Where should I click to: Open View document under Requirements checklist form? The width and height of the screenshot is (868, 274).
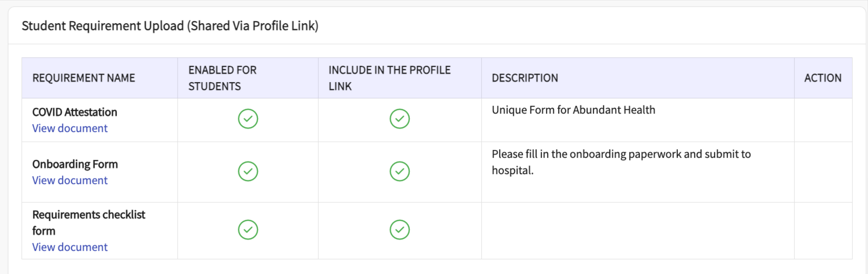[x=70, y=247]
